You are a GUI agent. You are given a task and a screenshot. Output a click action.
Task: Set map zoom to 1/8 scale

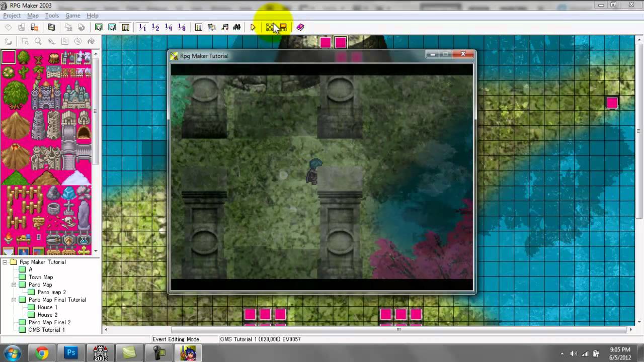(182, 27)
